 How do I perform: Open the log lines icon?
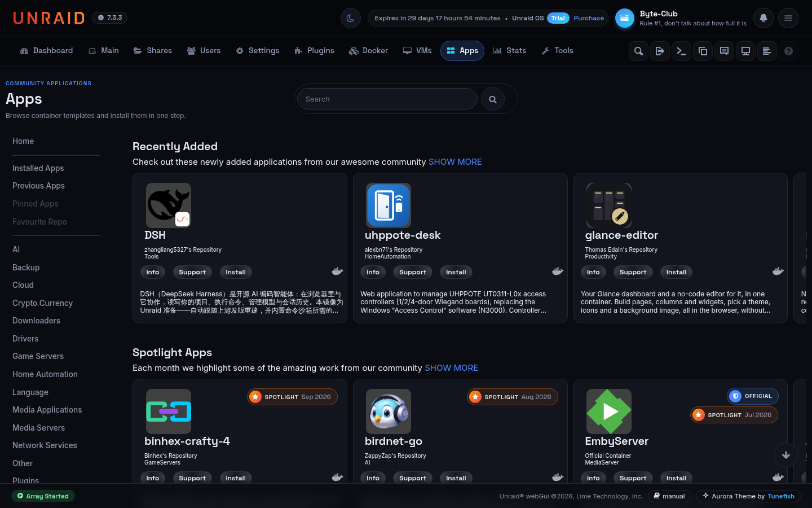tap(767, 51)
